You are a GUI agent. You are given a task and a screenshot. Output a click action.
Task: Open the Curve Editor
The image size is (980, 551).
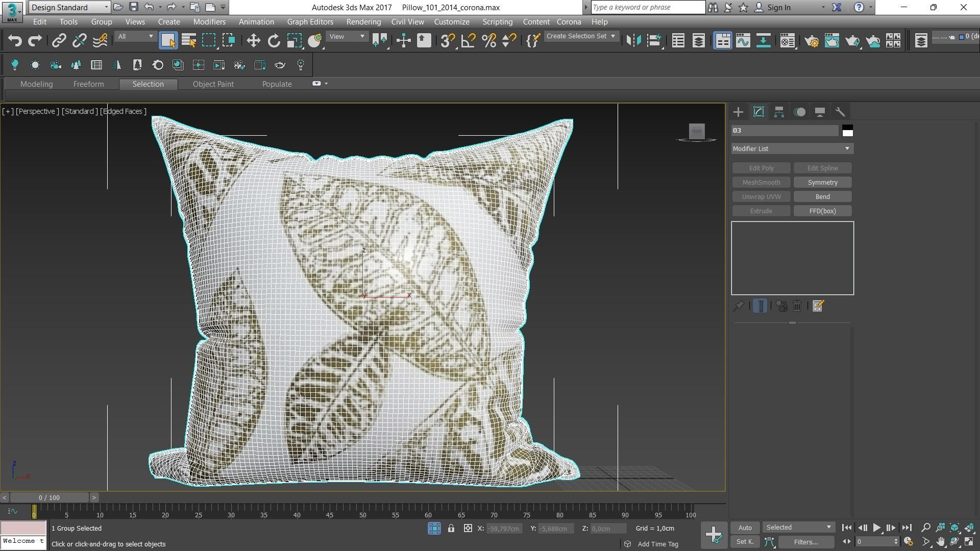pos(743,41)
